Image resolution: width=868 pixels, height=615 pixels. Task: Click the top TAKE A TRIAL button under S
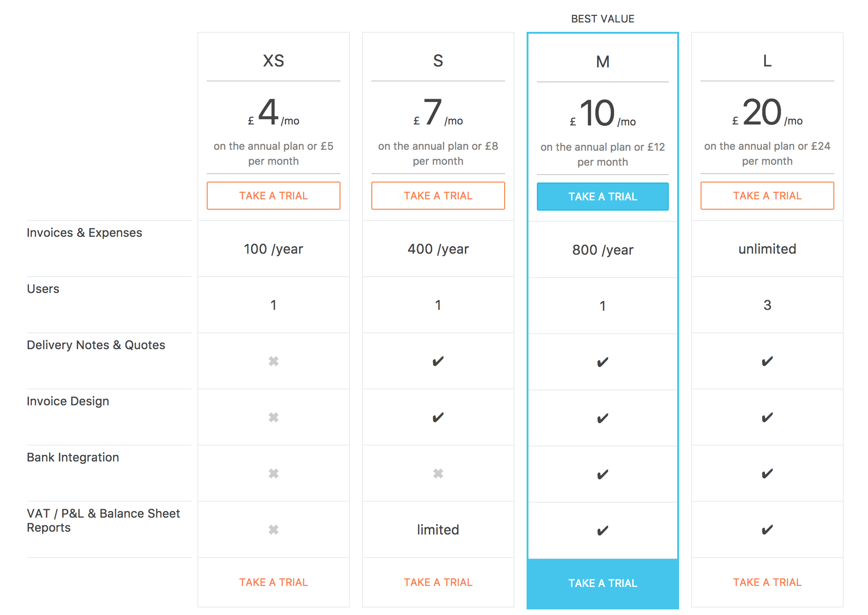(438, 196)
